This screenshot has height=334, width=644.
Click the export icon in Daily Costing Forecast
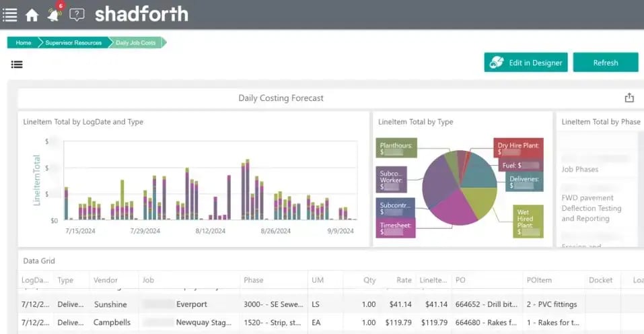tap(629, 98)
